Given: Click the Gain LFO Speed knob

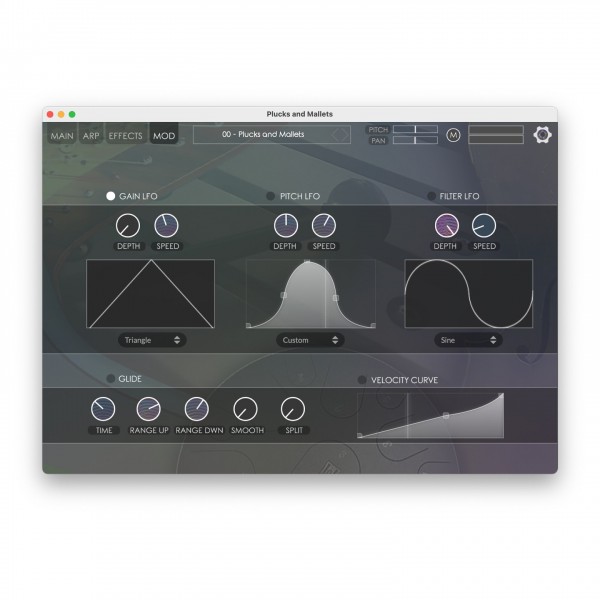Looking at the screenshot, I should [166, 225].
